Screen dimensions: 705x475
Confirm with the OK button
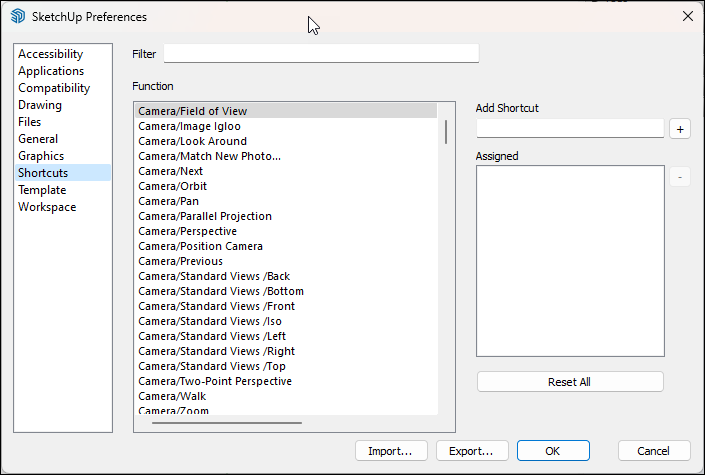click(553, 451)
